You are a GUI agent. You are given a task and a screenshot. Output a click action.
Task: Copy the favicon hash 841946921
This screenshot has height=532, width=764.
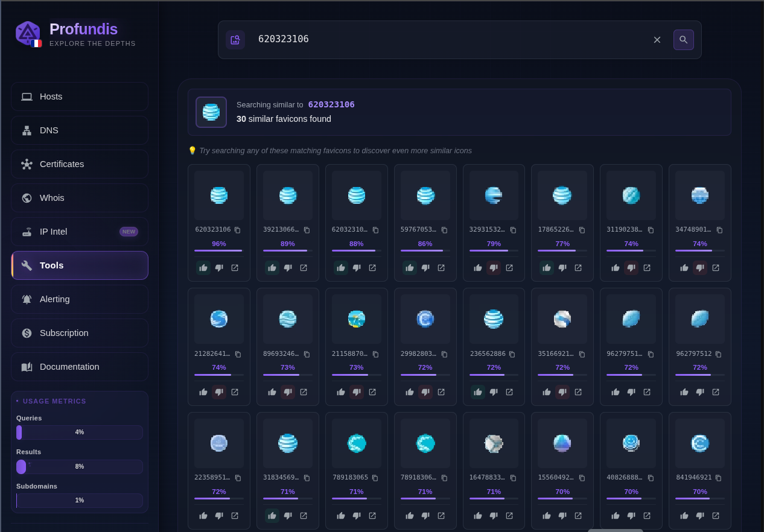(x=718, y=478)
